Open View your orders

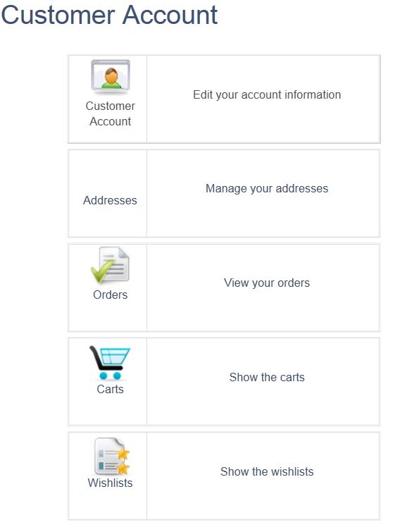coord(267,283)
